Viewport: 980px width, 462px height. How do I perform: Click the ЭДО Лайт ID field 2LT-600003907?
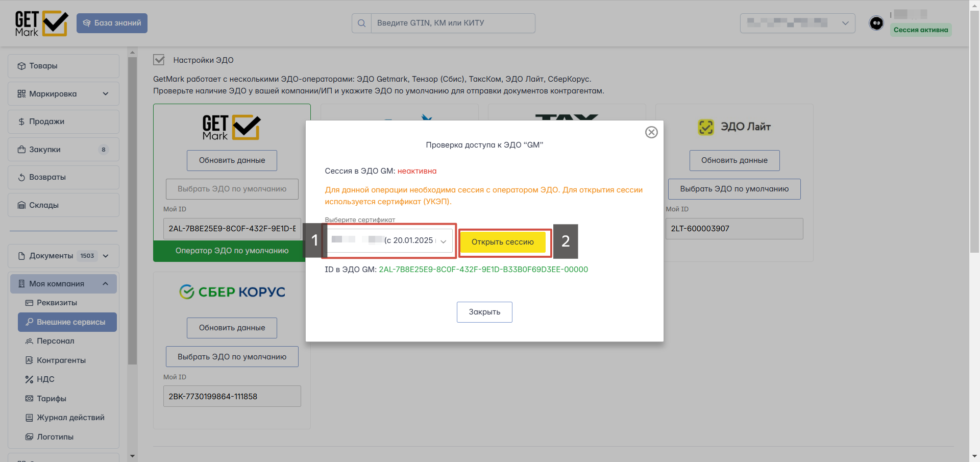tap(734, 229)
